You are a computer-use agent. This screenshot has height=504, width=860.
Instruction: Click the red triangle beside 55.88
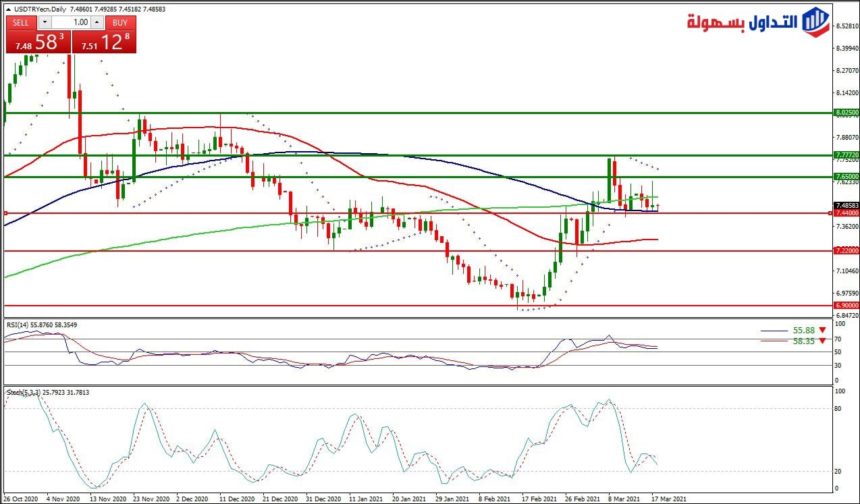pos(822,331)
